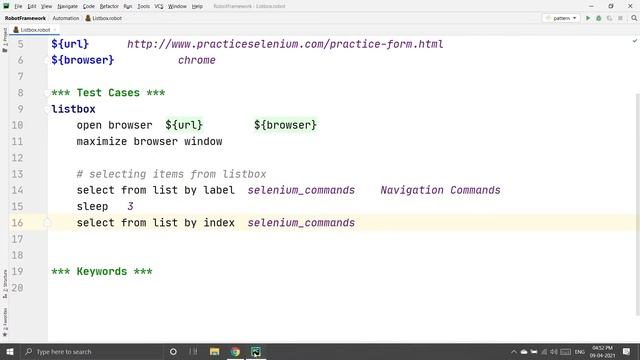Open the Windows Start menu
The width and height of the screenshot is (640, 360).
tap(10, 351)
